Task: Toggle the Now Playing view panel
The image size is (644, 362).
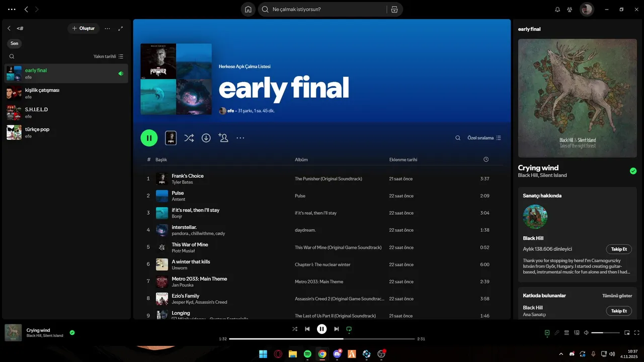Action: [x=547, y=332]
